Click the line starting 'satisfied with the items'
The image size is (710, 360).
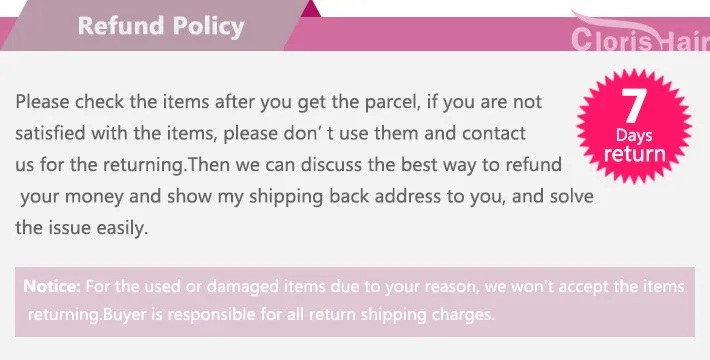[x=270, y=134]
